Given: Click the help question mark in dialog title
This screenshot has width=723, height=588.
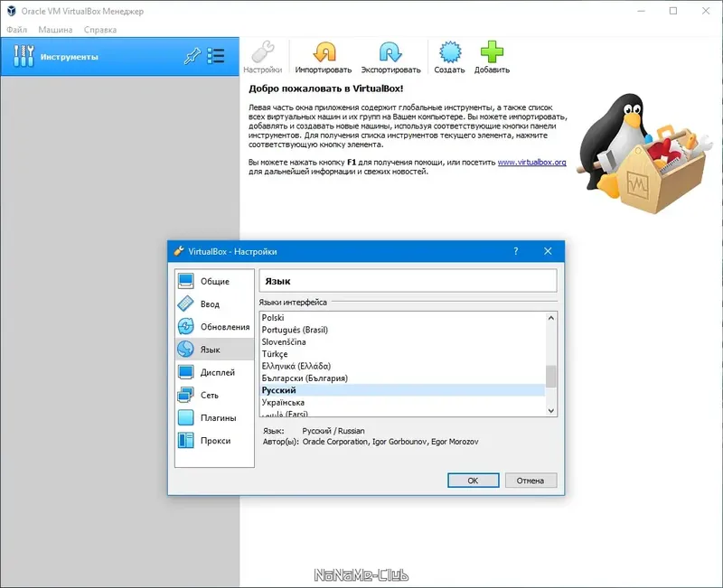Looking at the screenshot, I should [x=516, y=251].
